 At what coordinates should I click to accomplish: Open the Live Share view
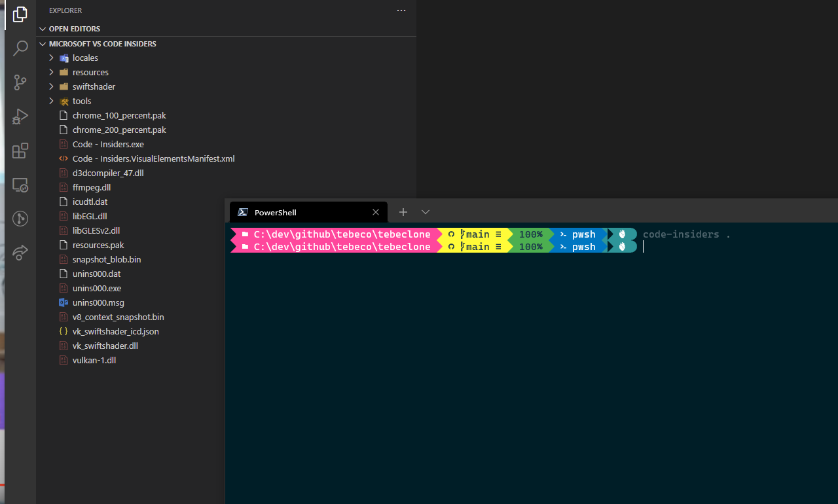pos(20,253)
